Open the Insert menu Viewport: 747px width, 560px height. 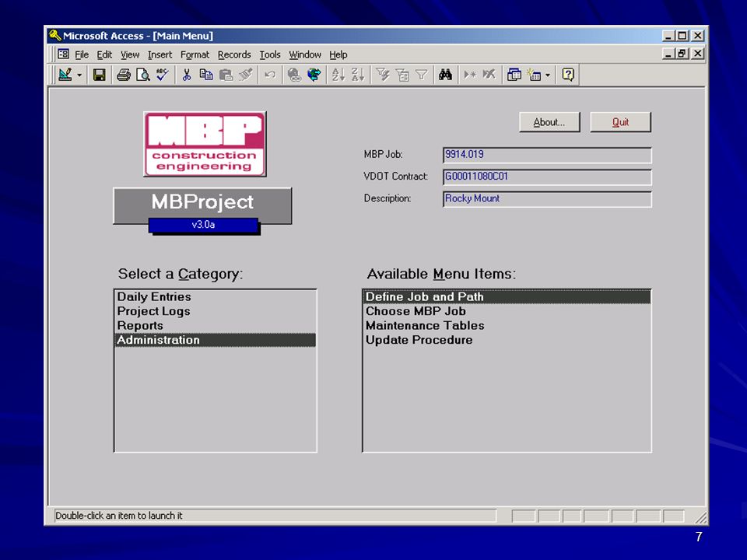(160, 54)
